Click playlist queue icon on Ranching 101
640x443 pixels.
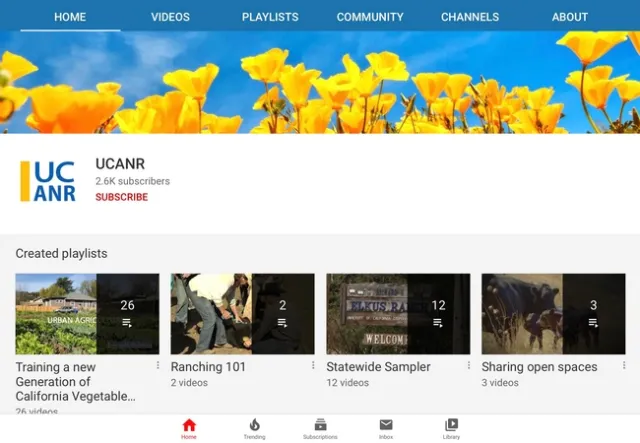tap(282, 323)
